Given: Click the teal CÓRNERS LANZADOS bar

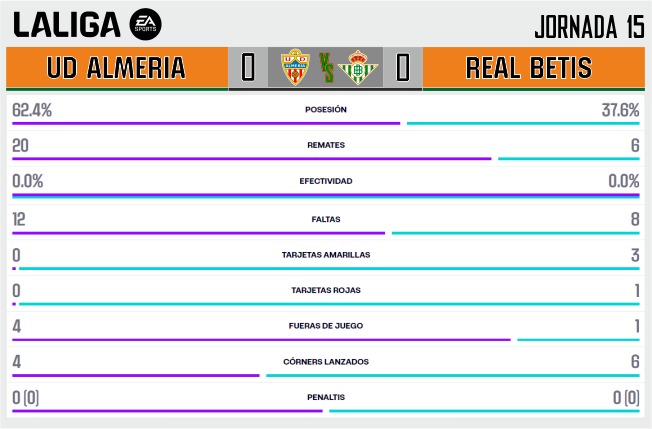Looking at the screenshot, I should tap(453, 376).
